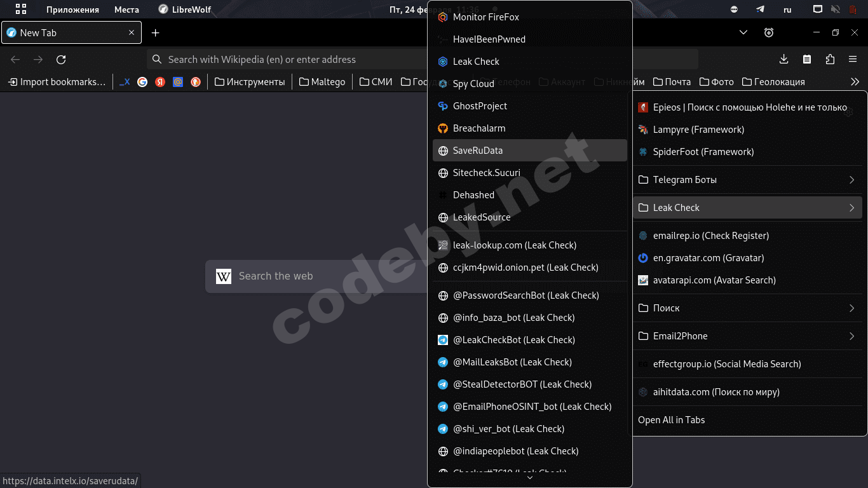
Task: Expand the Telegram Боты submenu
Action: (747, 180)
